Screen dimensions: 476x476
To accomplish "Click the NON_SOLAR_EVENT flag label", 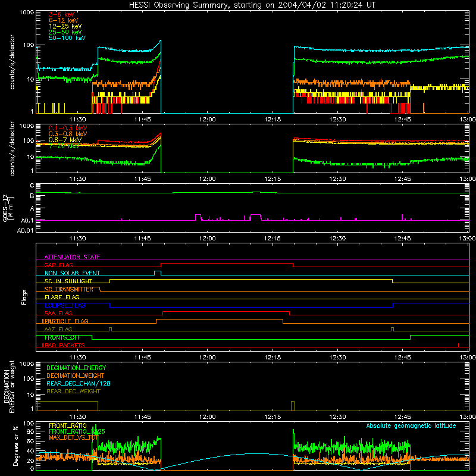I will [x=72, y=273].
